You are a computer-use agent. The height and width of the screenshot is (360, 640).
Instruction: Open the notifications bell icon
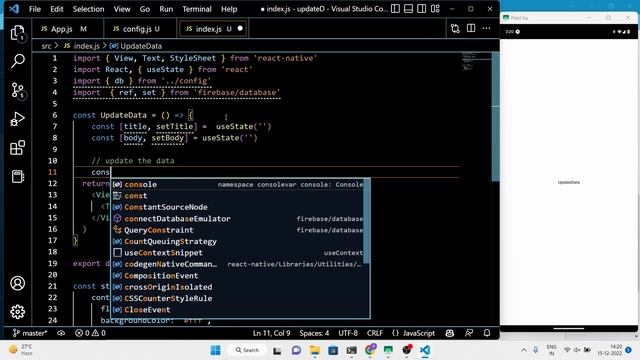point(487,333)
